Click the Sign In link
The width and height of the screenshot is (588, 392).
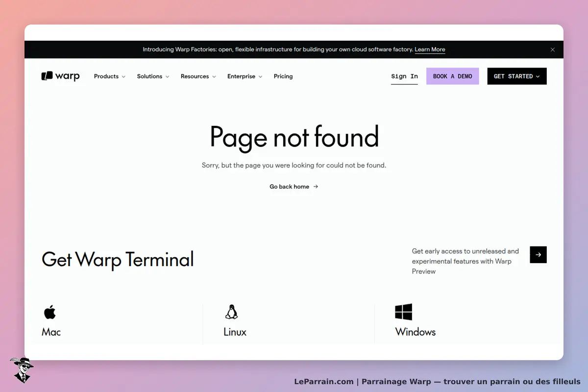(404, 76)
